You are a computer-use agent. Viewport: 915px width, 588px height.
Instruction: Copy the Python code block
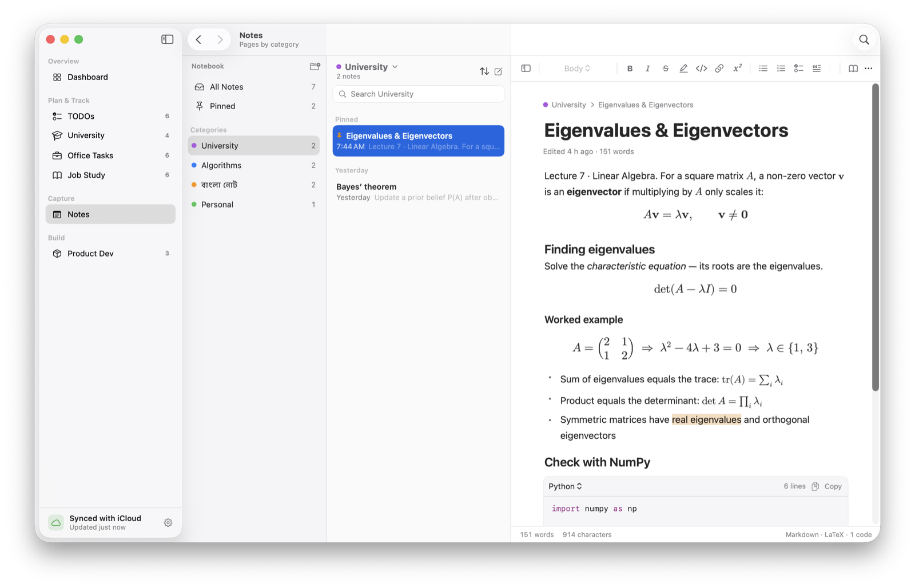pyautogui.click(x=827, y=486)
